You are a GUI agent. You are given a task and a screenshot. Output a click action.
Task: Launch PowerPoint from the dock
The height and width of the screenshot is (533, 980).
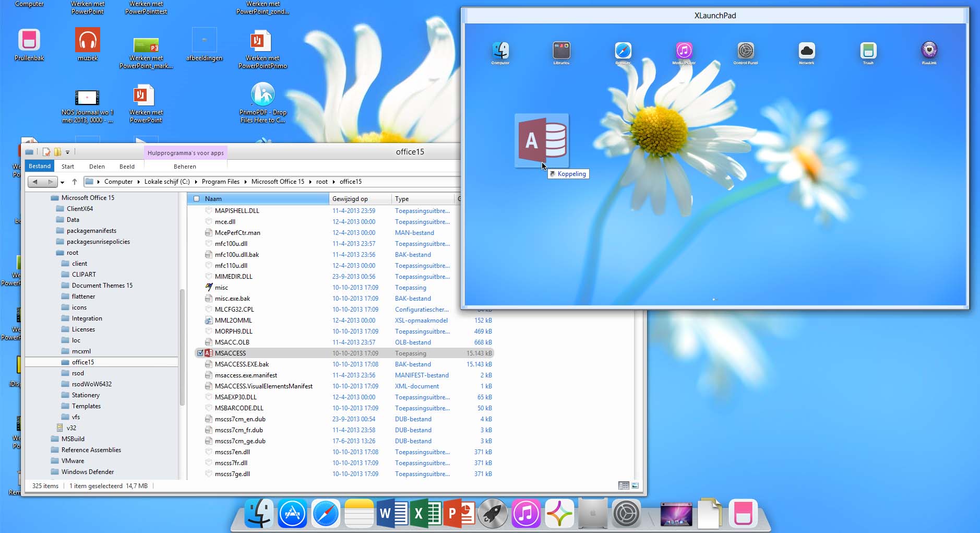pyautogui.click(x=460, y=514)
